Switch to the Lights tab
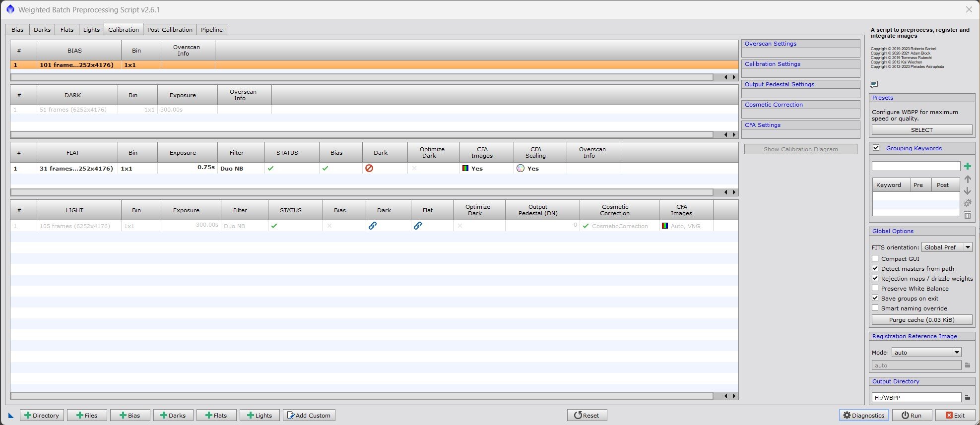 (x=91, y=30)
